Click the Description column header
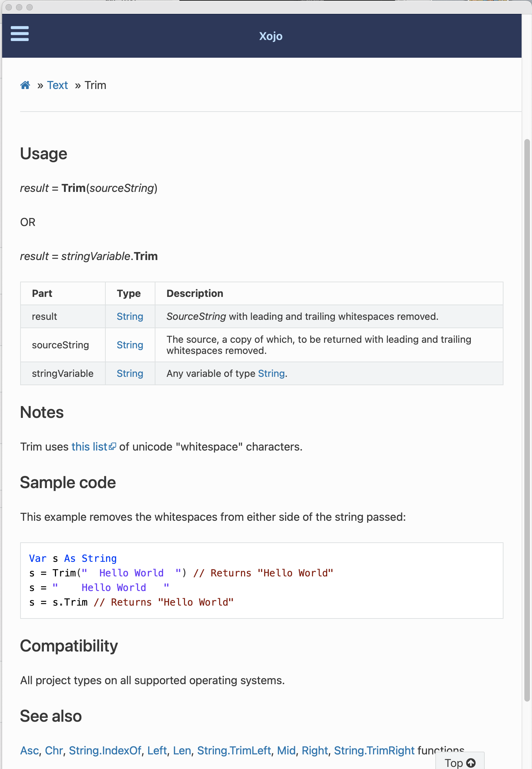Viewport: 532px width, 769px height. click(x=329, y=293)
